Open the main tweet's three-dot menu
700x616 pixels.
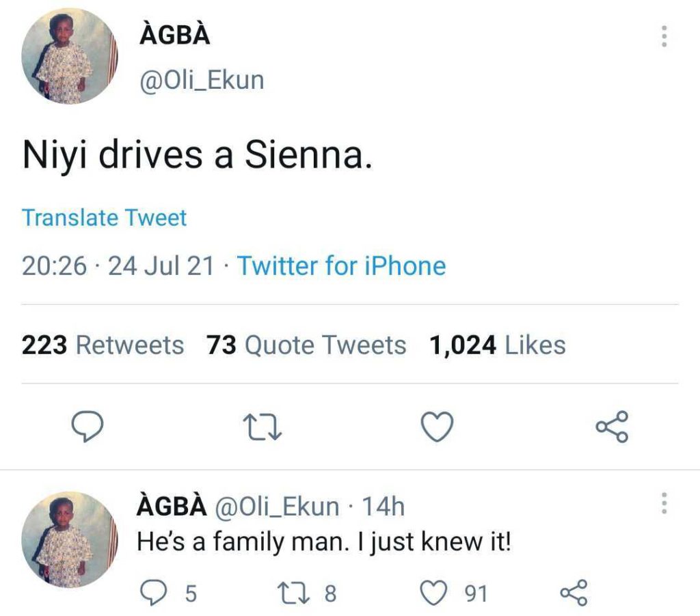(662, 37)
